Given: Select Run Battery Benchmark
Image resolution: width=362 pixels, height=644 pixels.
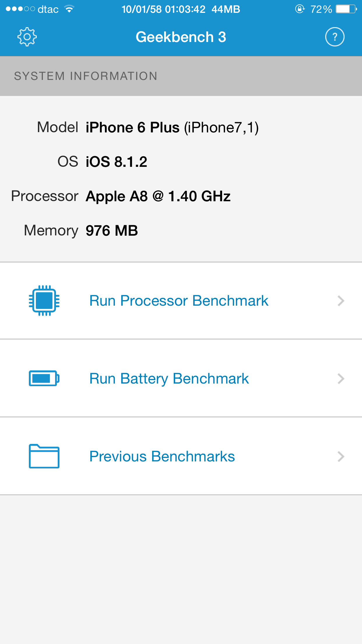Looking at the screenshot, I should pos(169,379).
